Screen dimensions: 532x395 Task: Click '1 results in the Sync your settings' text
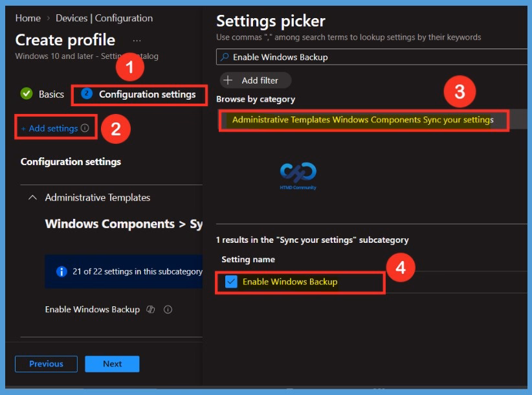click(x=312, y=240)
